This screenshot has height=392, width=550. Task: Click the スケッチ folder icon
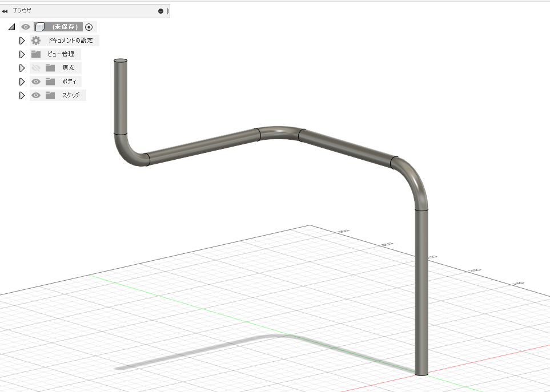click(x=50, y=95)
